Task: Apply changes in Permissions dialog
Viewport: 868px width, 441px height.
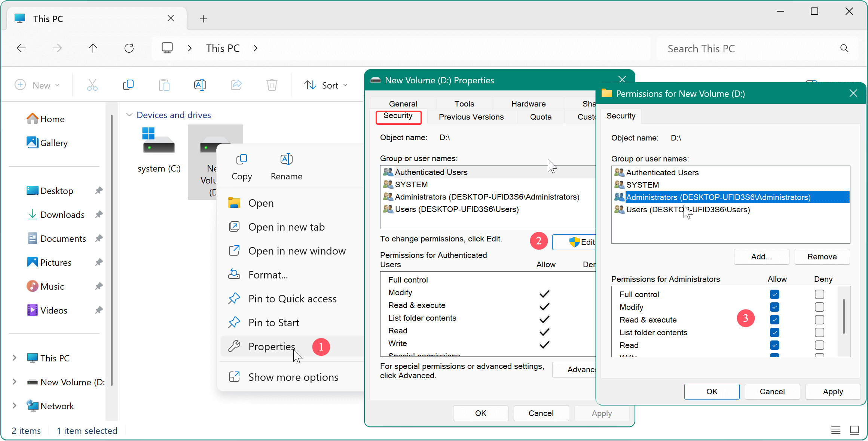Action: pyautogui.click(x=833, y=391)
